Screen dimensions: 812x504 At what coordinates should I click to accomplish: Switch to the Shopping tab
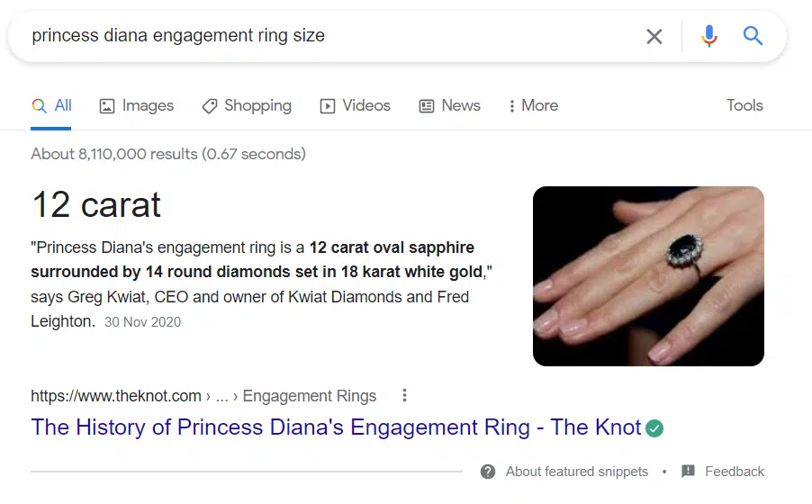coord(247,106)
